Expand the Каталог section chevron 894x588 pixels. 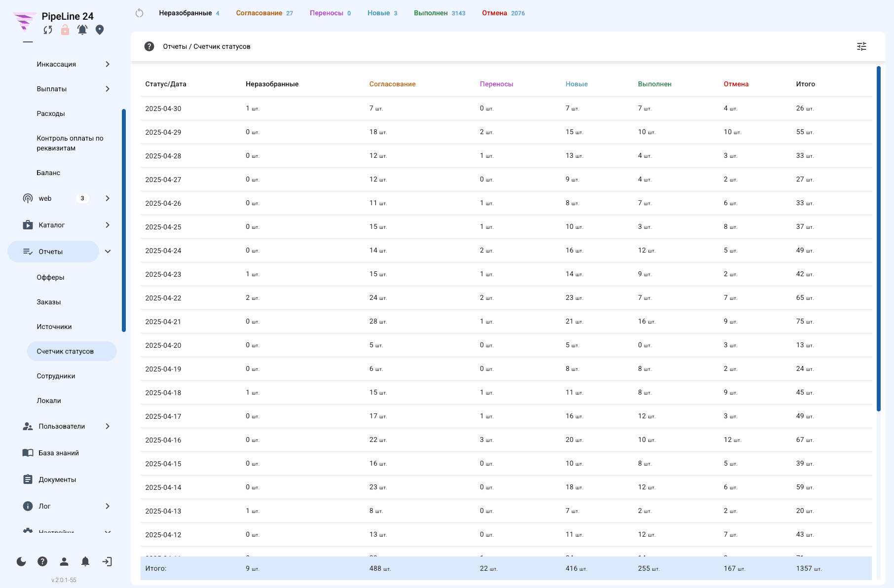108,225
